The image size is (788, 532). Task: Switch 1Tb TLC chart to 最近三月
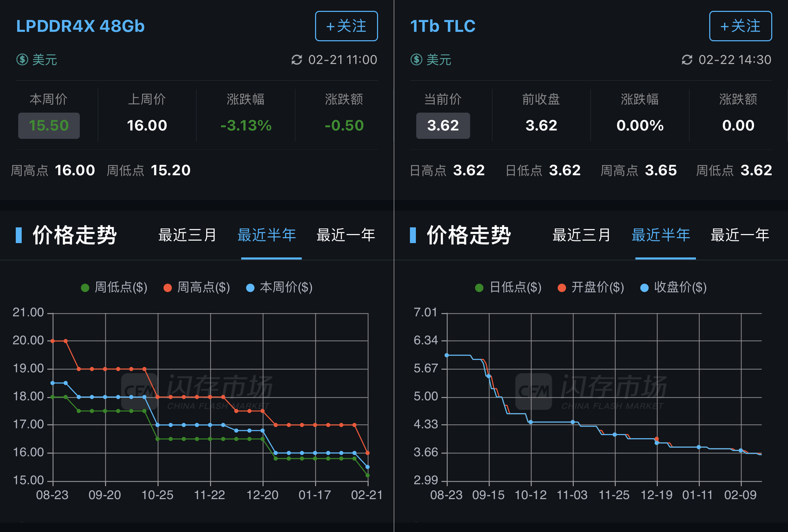click(581, 235)
